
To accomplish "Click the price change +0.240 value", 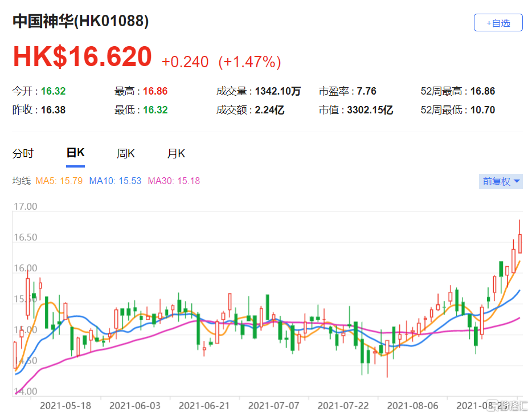I will [x=185, y=62].
